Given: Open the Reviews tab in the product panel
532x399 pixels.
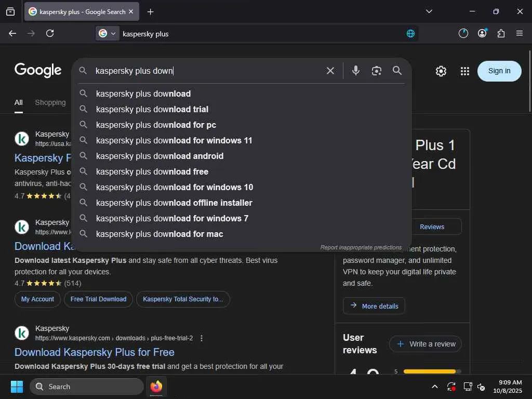Looking at the screenshot, I should click(x=432, y=227).
